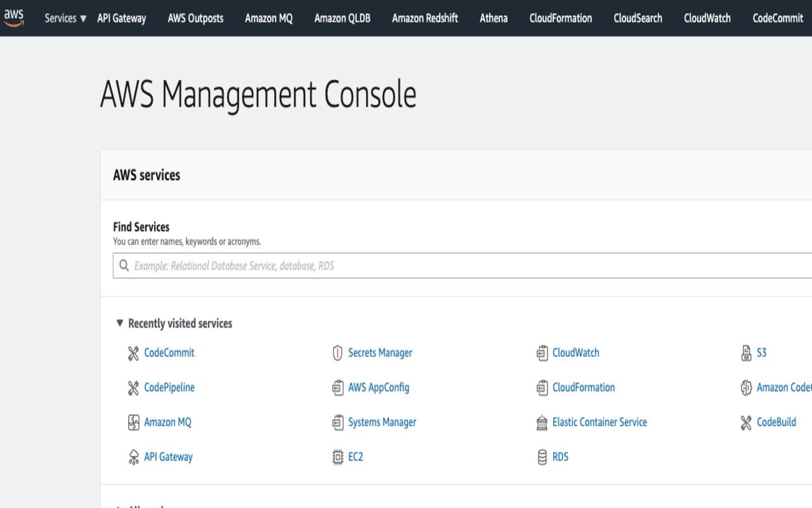Click the API Gateway icon in recent services

[x=133, y=457]
